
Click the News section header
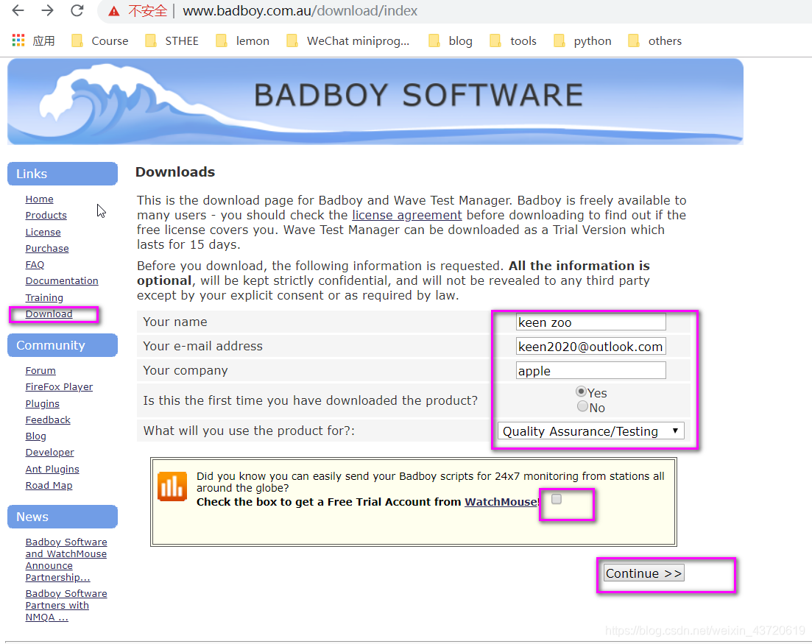pos(63,517)
